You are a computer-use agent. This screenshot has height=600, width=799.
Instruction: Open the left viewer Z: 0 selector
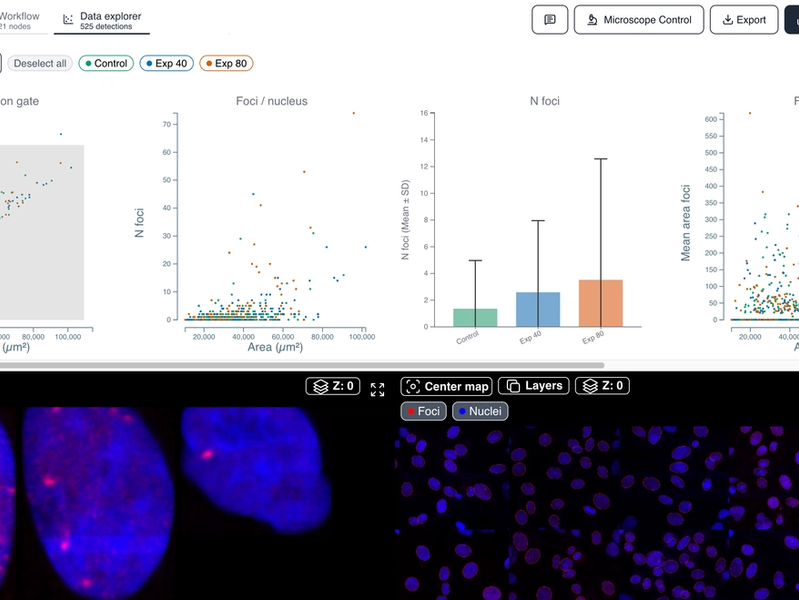[333, 386]
